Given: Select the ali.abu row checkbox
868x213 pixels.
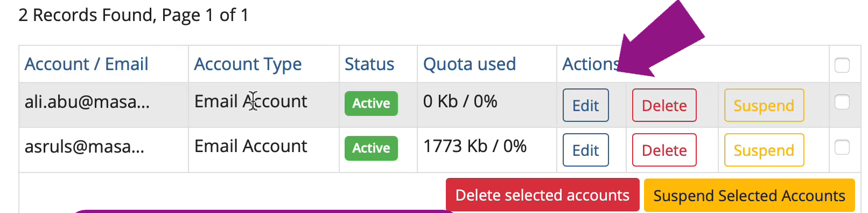Looking at the screenshot, I should [842, 102].
